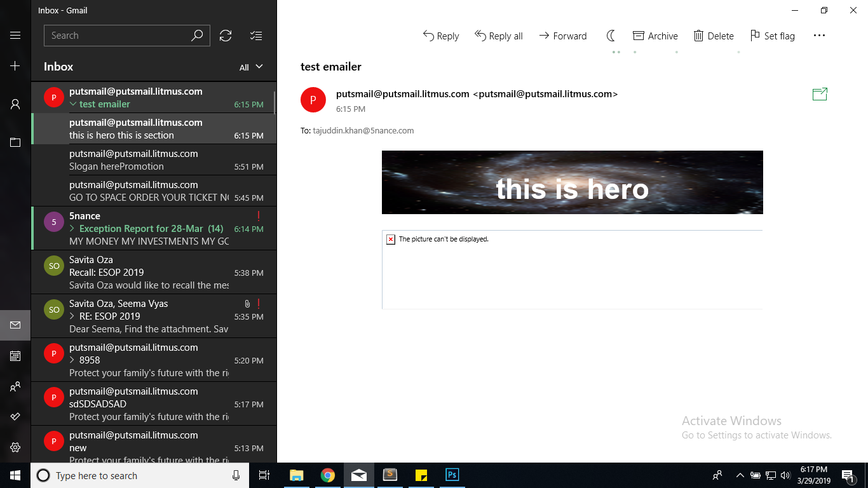The height and width of the screenshot is (488, 868).
Task: Click the Inbox folder heading
Action: [x=58, y=67]
